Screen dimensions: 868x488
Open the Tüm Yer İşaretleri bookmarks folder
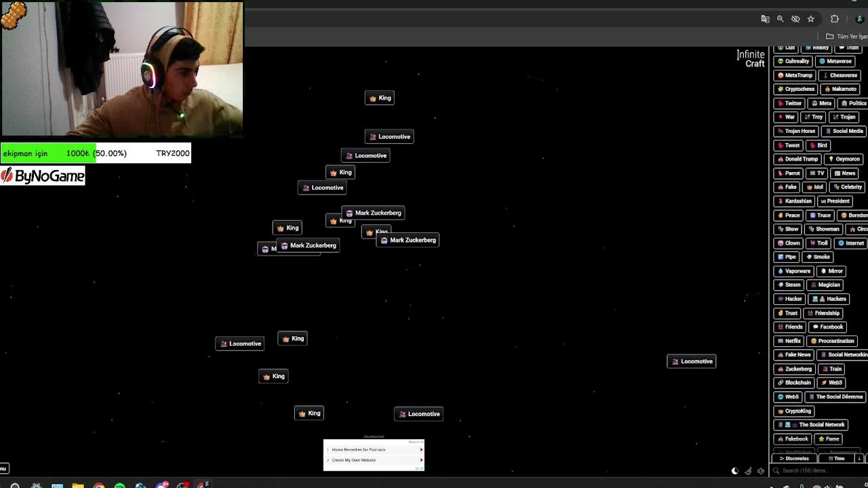tap(846, 37)
